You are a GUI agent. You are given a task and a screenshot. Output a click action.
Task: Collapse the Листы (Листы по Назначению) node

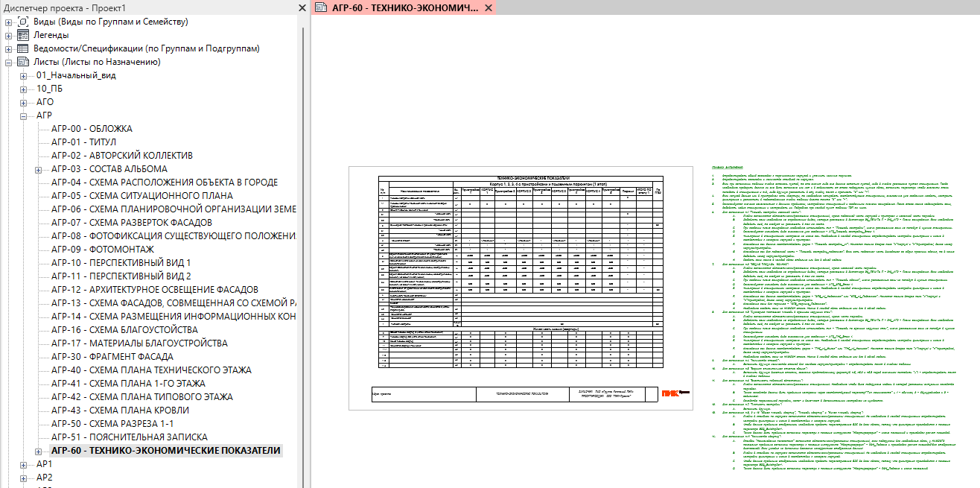click(x=9, y=62)
